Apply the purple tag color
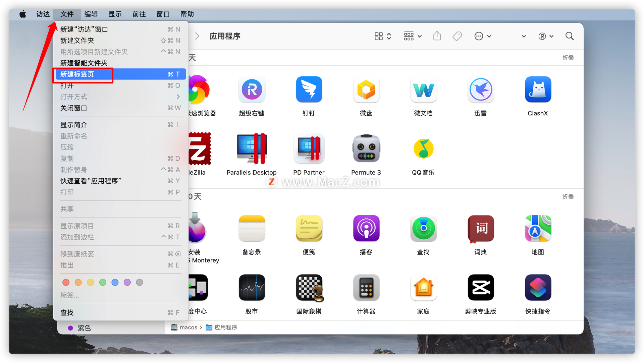This screenshot has height=363, width=644. pos(127,282)
